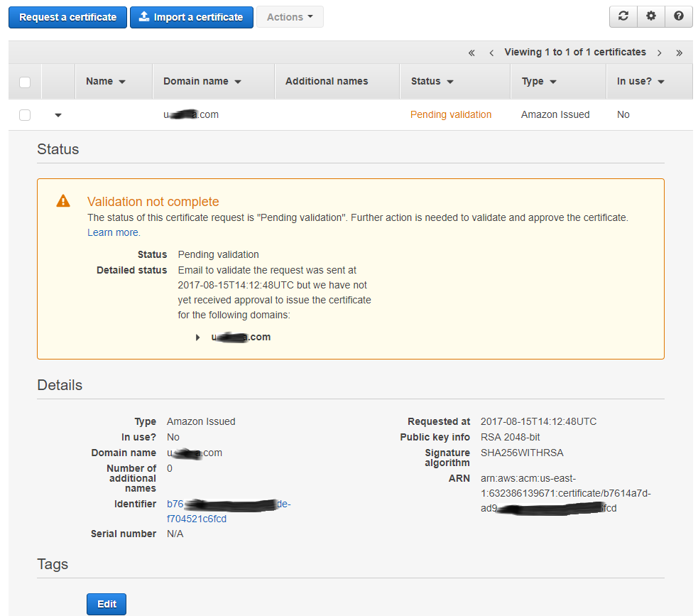Go to next page of certificates
The height and width of the screenshot is (616, 698).
coord(660,53)
